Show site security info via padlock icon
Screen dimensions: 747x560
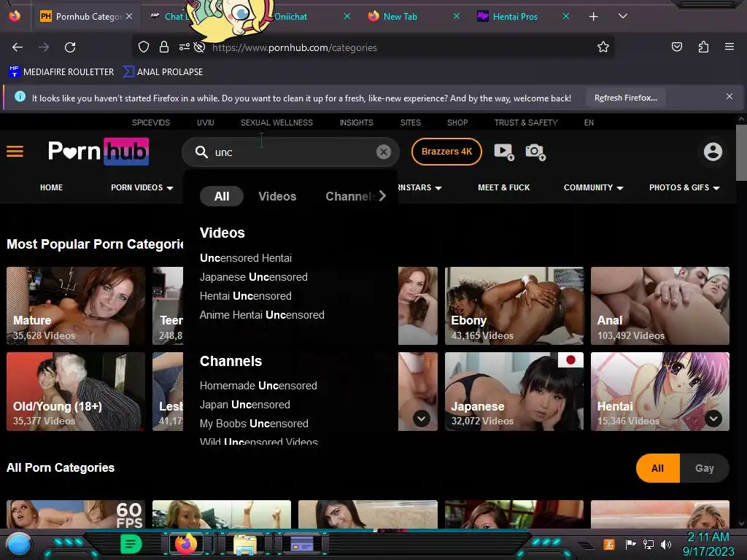(164, 47)
